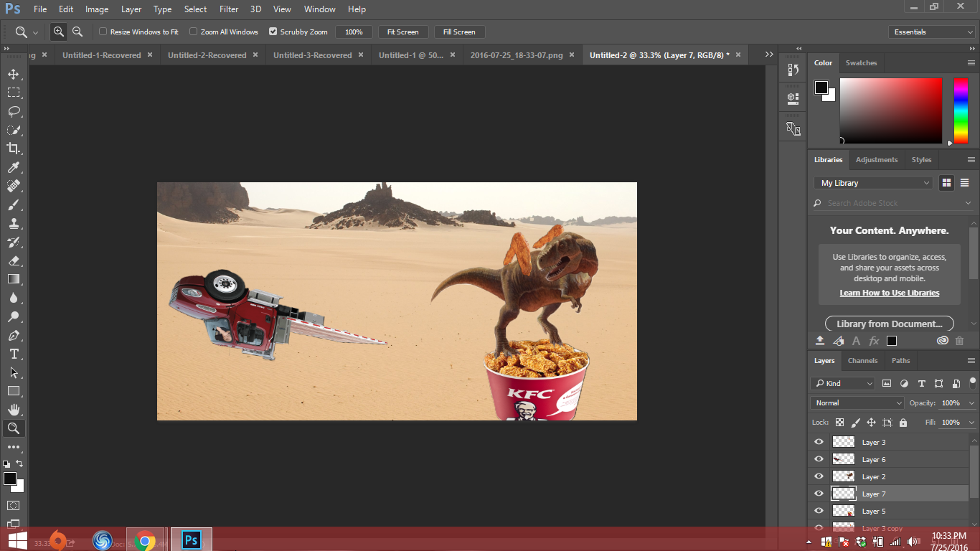Select the Path Selection tool
The width and height of the screenshot is (980, 551).
pos(14,372)
